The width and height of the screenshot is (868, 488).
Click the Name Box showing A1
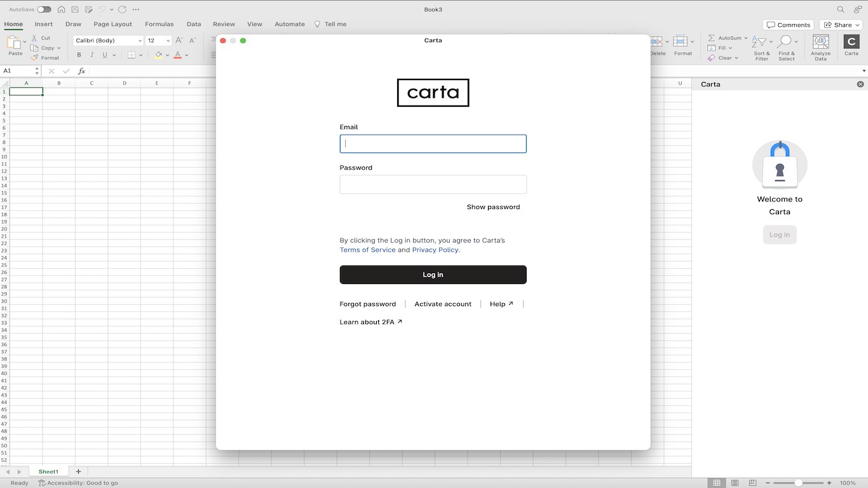tap(20, 71)
